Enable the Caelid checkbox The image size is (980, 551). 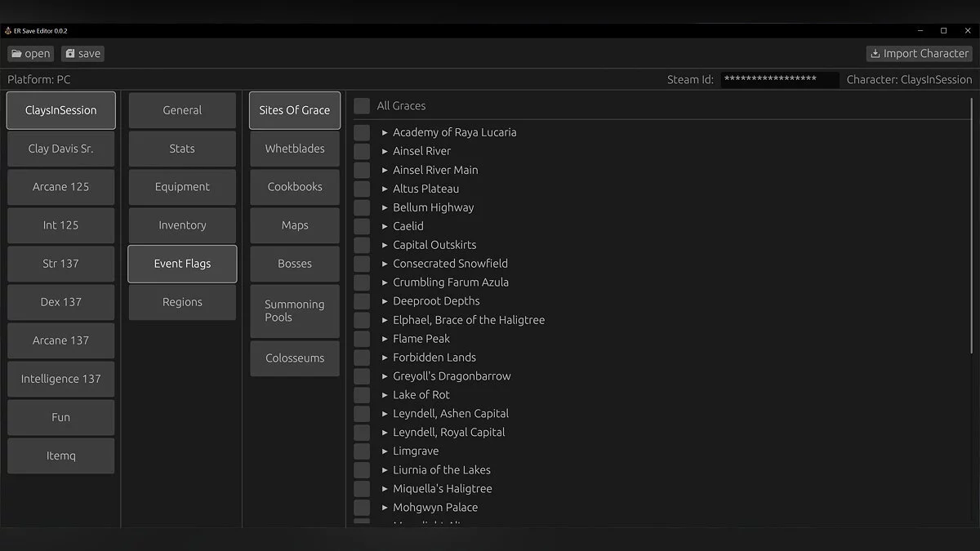pos(360,225)
